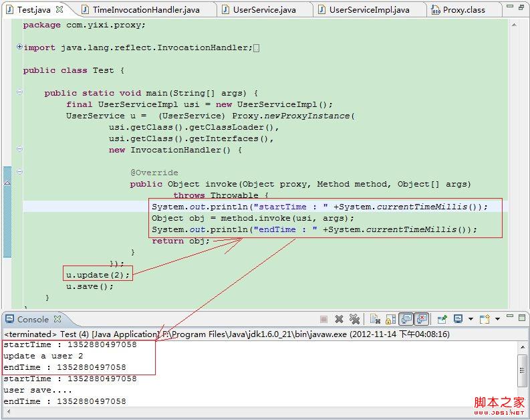Toggle show console on standard output
Image resolution: width=530 pixels, height=420 pixels.
406,319
